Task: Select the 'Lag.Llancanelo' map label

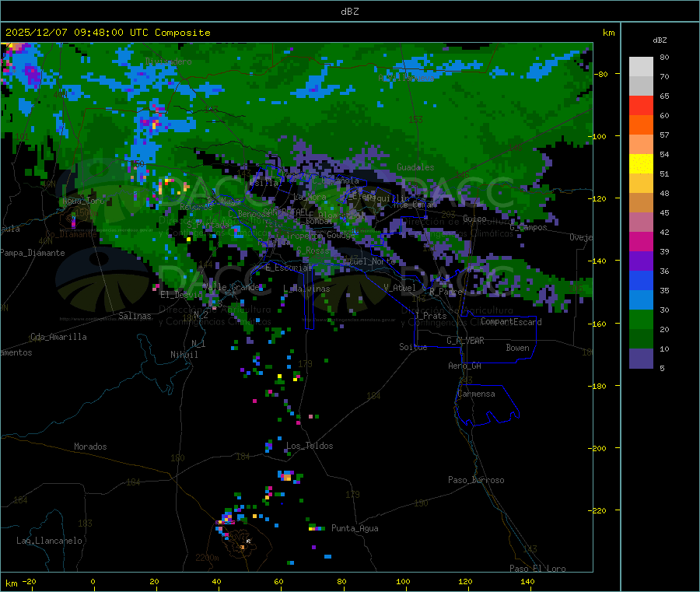Action: coord(49,541)
